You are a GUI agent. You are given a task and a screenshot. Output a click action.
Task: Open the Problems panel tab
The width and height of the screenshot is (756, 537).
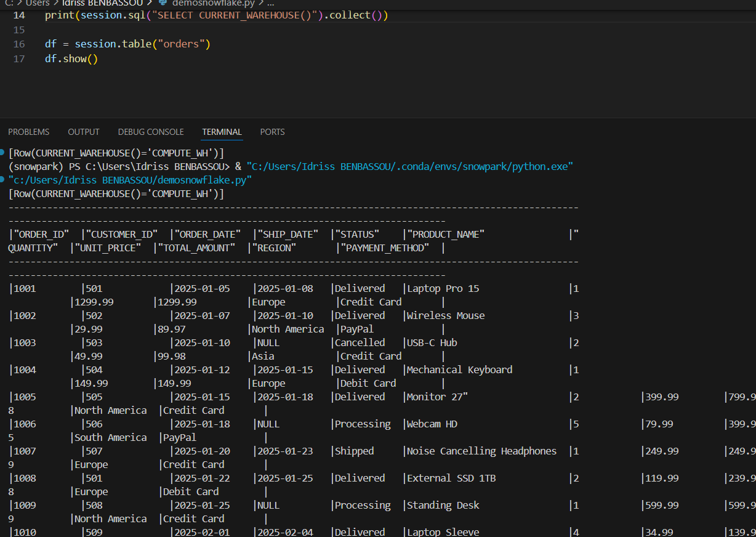[x=28, y=132]
